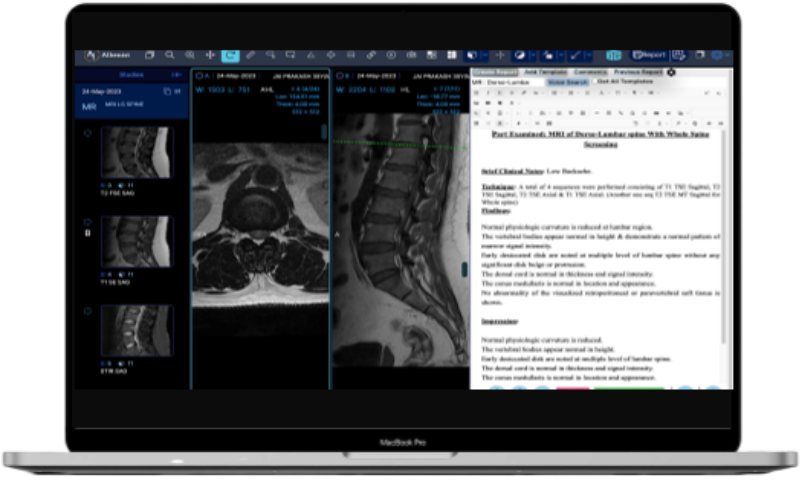Click the crosshair icon in the right toolbar
Image resolution: width=804 pixels, height=484 pixels.
(500, 55)
